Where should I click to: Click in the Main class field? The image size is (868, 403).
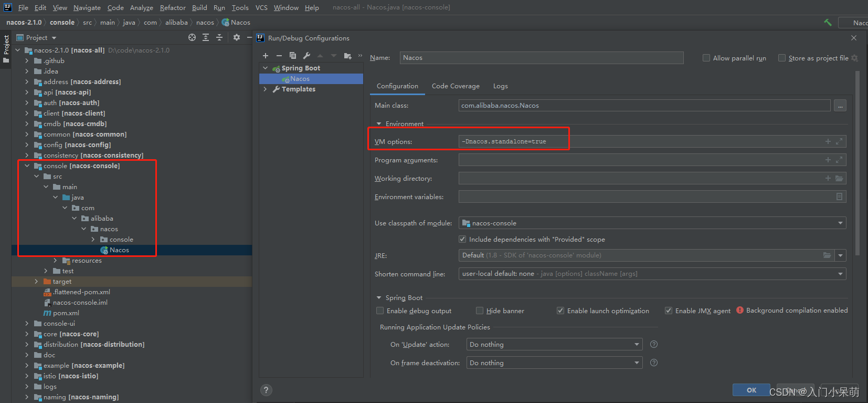click(x=644, y=106)
